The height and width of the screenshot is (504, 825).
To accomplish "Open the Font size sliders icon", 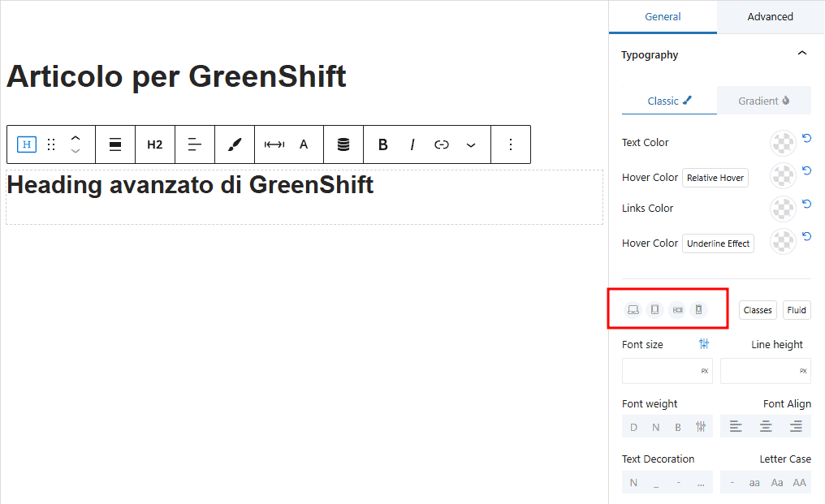I will coord(704,344).
